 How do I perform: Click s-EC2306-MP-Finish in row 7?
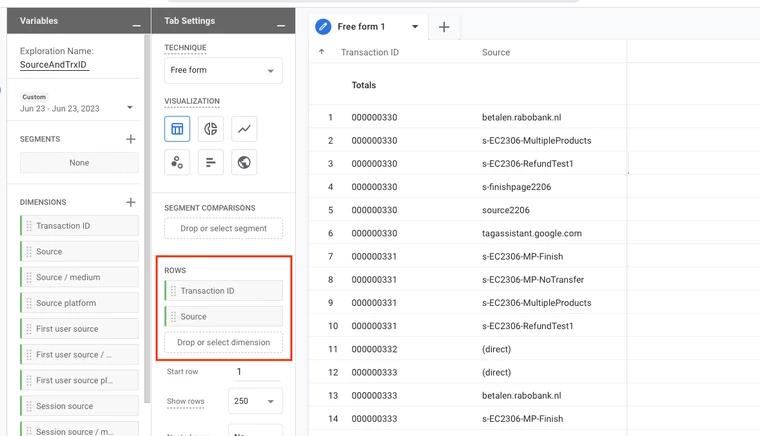click(522, 256)
